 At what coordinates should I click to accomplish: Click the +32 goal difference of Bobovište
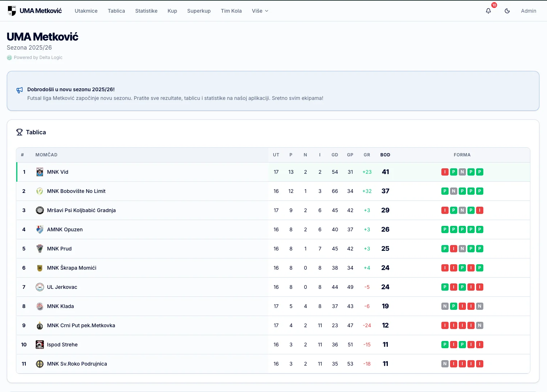tap(367, 191)
